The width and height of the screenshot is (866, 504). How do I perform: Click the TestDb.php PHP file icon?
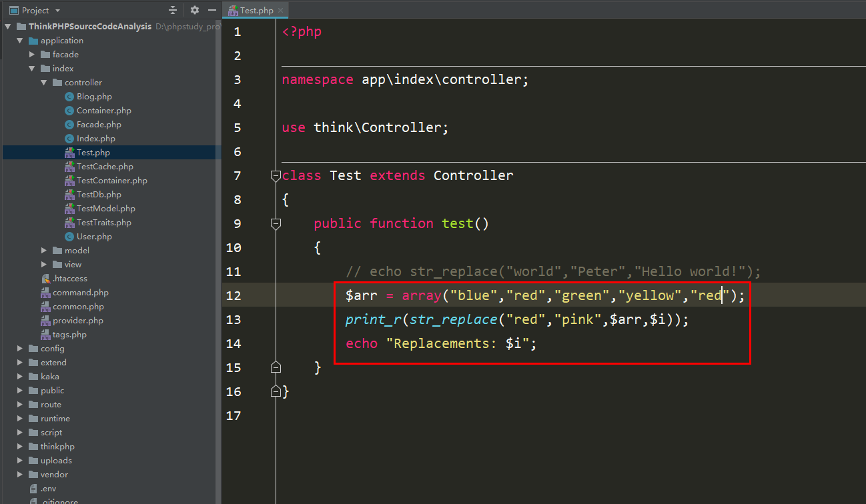[x=70, y=195]
